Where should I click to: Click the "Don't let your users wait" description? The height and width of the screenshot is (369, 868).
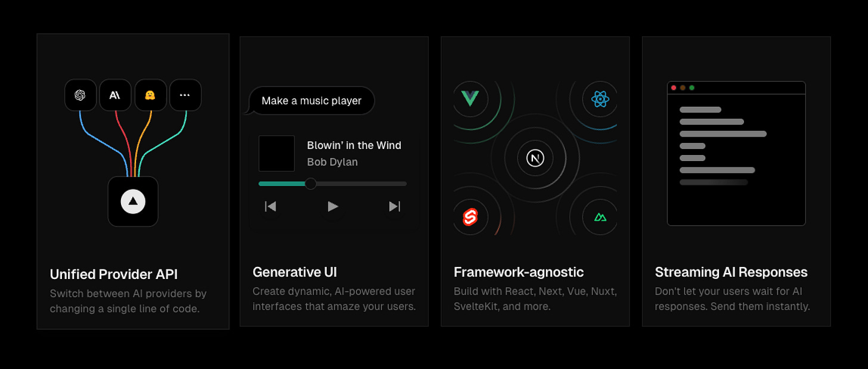click(x=732, y=299)
